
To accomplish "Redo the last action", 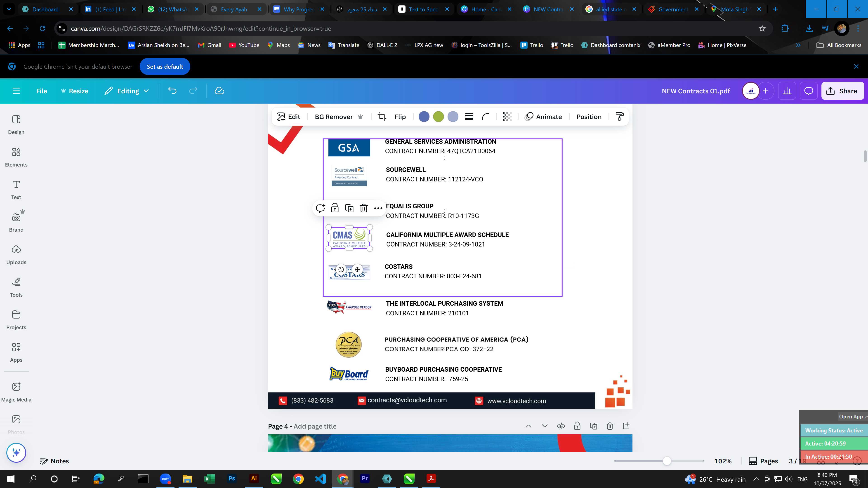I will point(193,91).
